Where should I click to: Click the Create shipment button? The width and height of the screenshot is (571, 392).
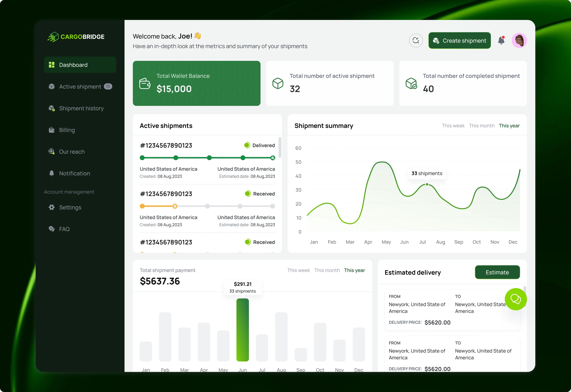pos(459,41)
